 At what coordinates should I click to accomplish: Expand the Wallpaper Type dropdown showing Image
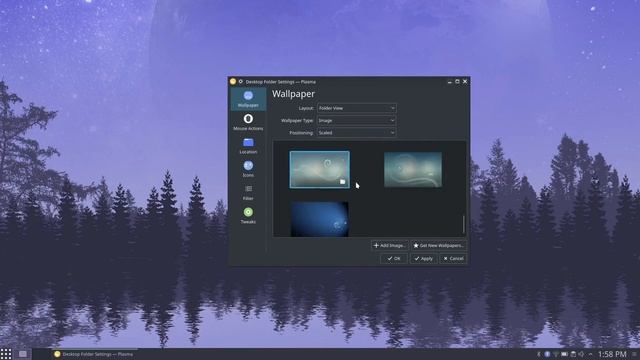coord(357,120)
